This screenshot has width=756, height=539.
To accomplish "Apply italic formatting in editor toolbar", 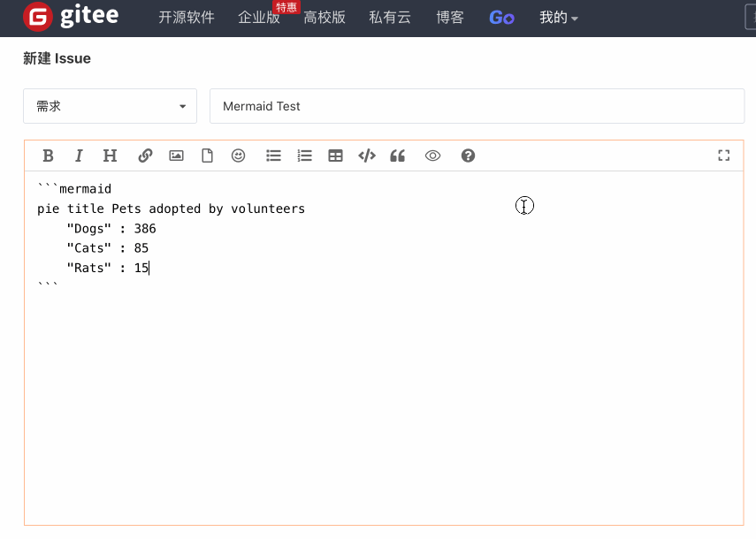I will click(79, 156).
